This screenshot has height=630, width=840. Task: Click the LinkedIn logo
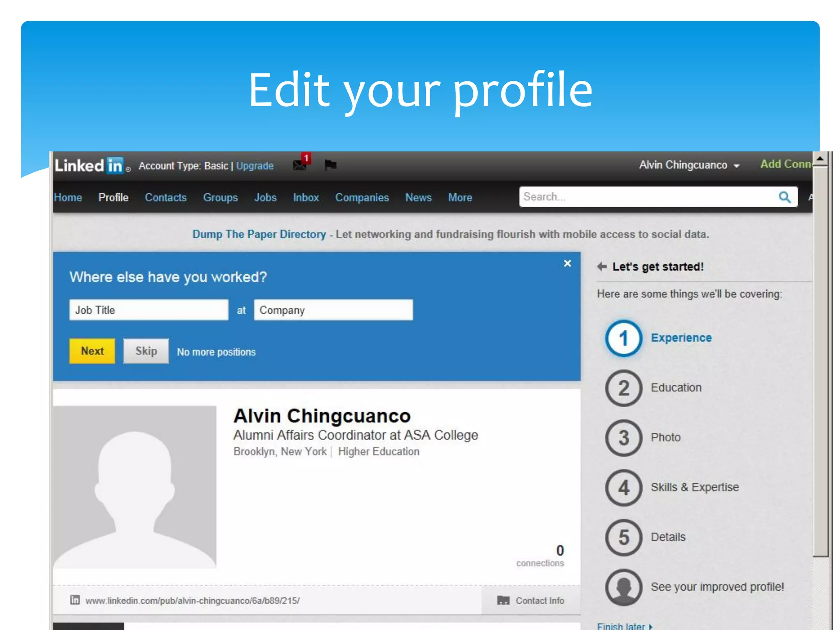[x=93, y=166]
